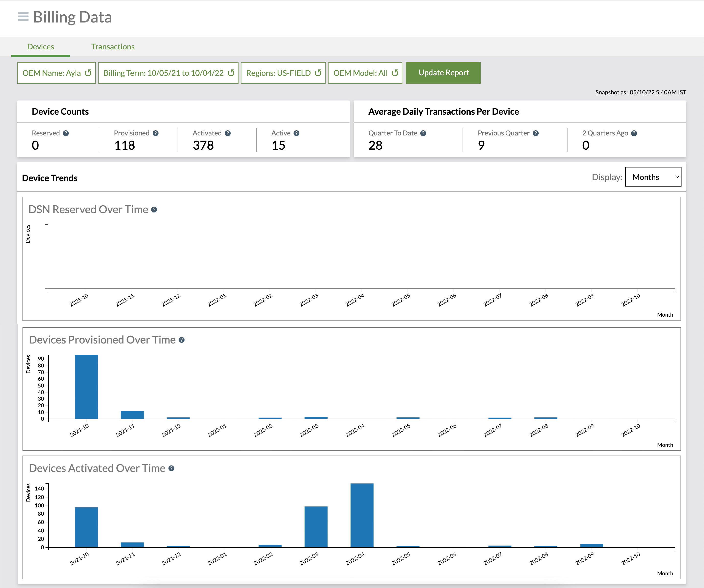
Task: Reset the Billing Term filter icon
Action: 231,73
